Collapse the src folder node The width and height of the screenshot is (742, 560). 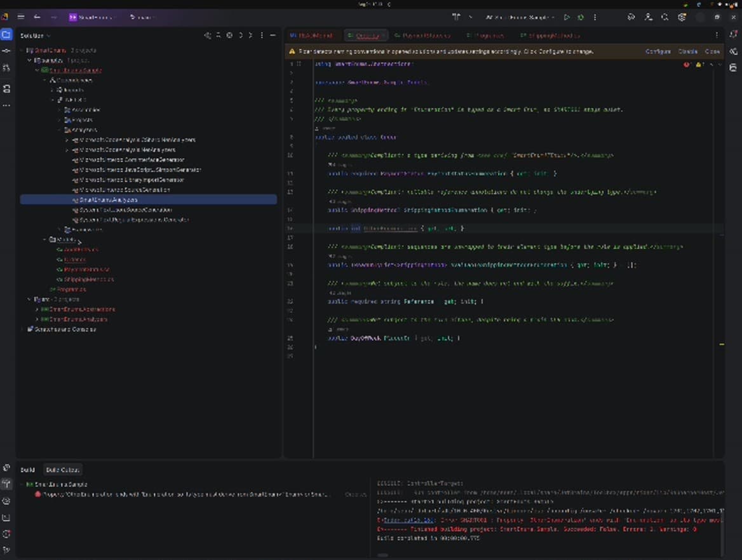29,300
